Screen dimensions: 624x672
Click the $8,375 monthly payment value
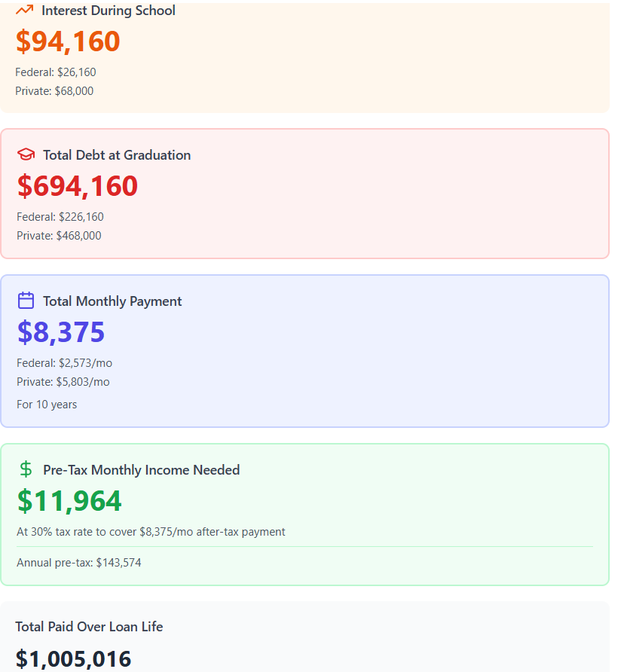61,332
